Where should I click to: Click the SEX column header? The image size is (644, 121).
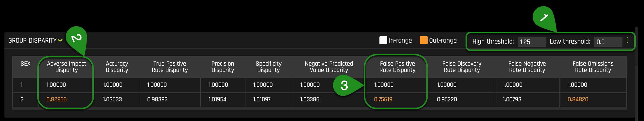tap(25, 64)
